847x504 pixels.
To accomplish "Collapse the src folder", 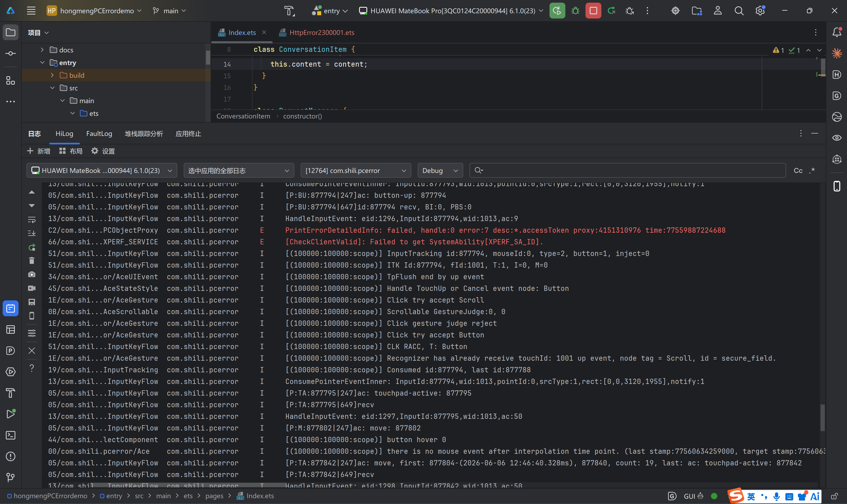I will [x=52, y=88].
